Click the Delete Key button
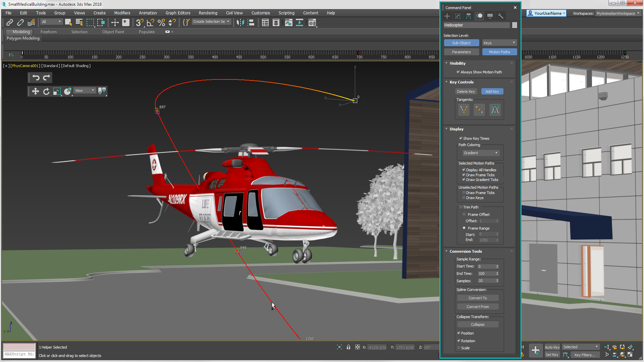 [465, 91]
